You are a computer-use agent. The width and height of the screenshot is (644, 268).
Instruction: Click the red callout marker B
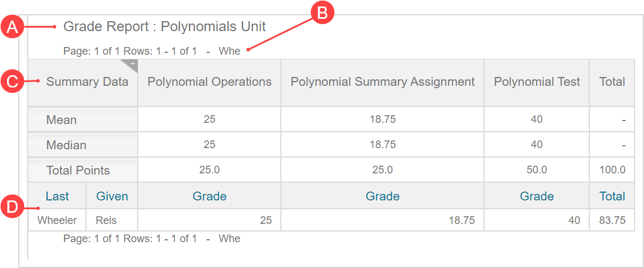322,14
